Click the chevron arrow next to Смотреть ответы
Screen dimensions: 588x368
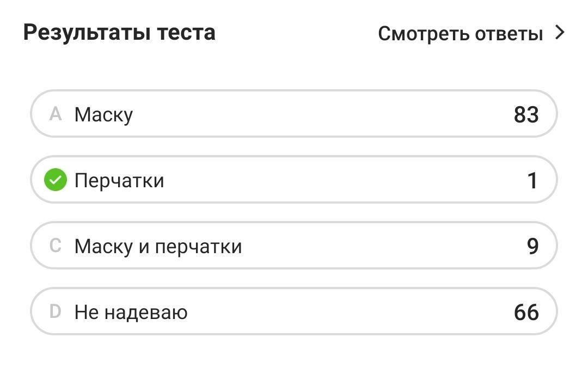click(x=560, y=33)
